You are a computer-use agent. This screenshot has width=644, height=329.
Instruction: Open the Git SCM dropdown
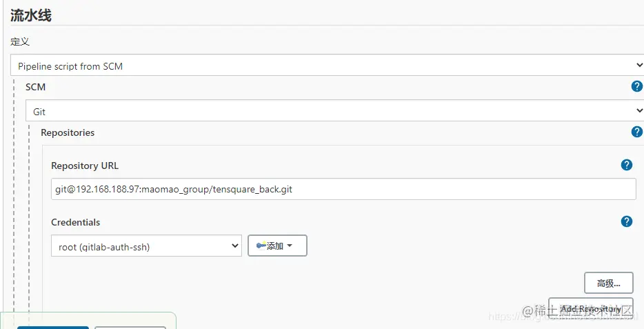click(x=334, y=111)
